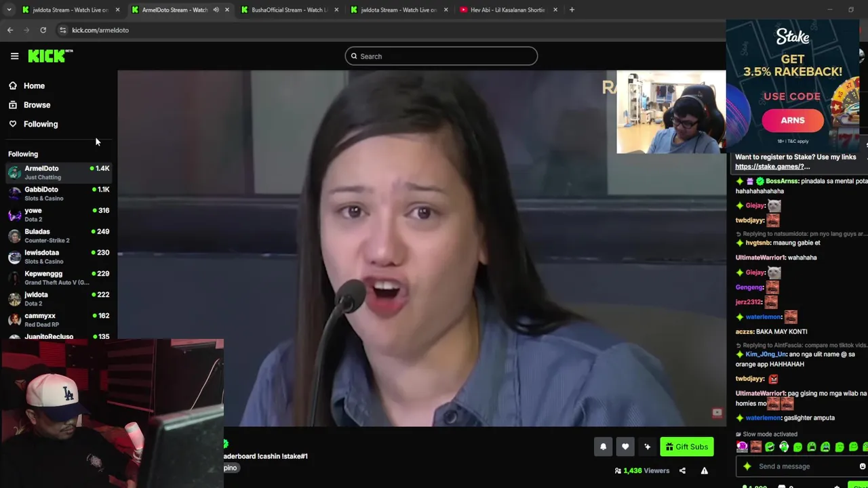Click username hvgtsnb in chat
Viewport: 868px width, 488px height.
tap(757, 243)
